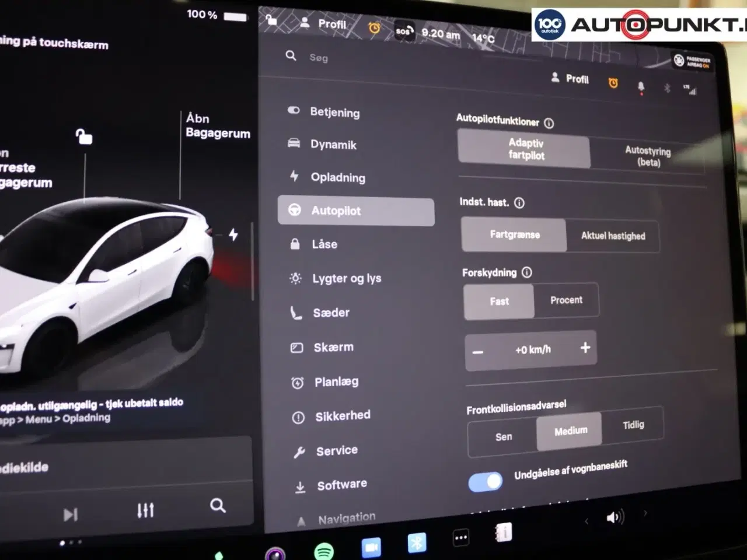Toggle Undgåelse af vognbaneskift on or off
This screenshot has width=747, height=560.
[485, 481]
